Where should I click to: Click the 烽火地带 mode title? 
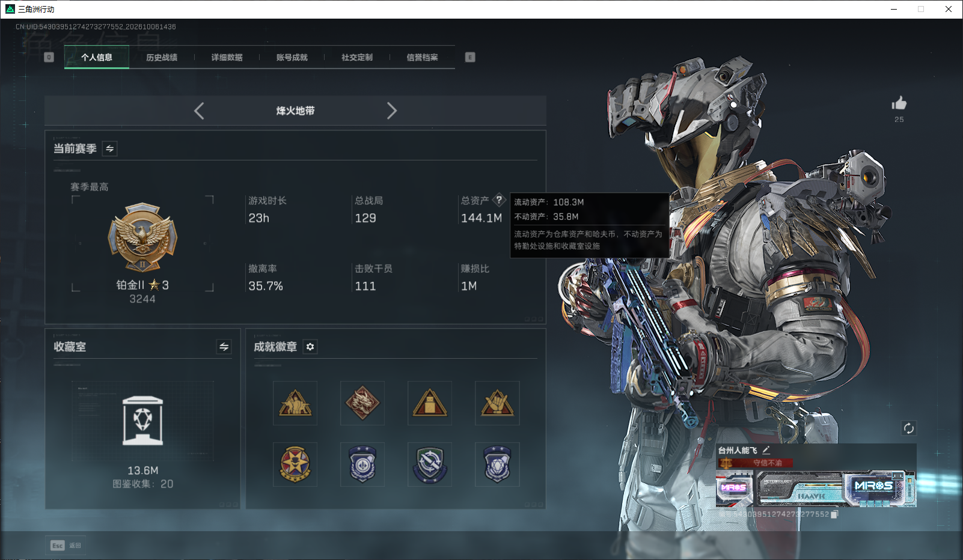[295, 111]
